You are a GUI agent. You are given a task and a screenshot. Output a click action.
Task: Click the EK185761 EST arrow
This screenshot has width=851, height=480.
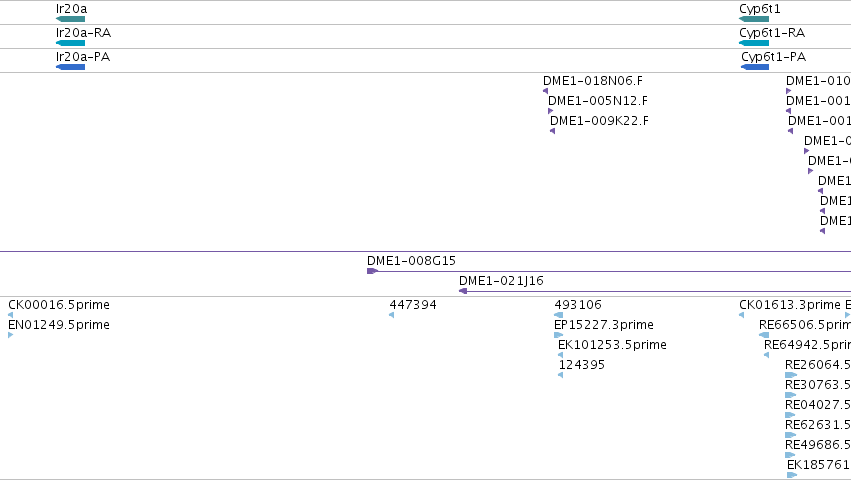[x=792, y=475]
